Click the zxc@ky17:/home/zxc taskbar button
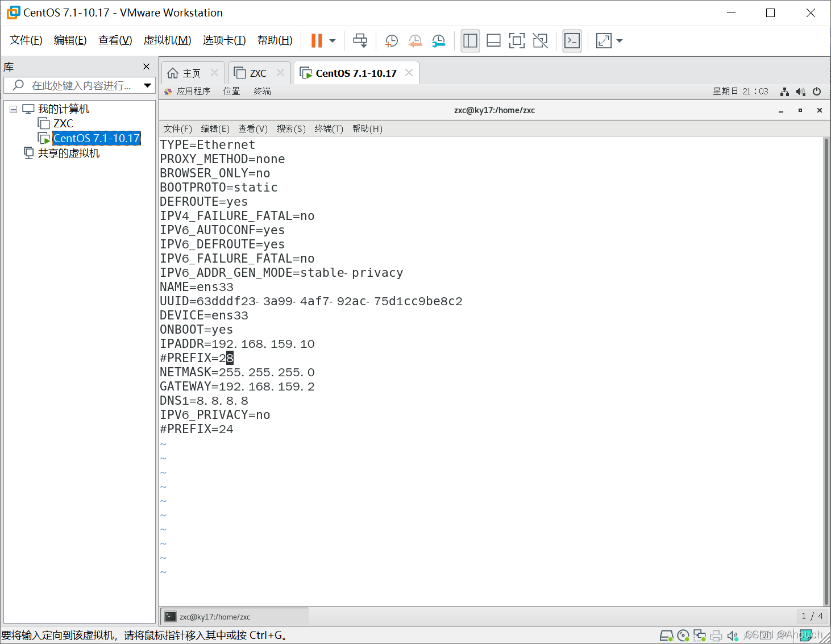Viewport: 831px width, 644px height. coord(235,617)
